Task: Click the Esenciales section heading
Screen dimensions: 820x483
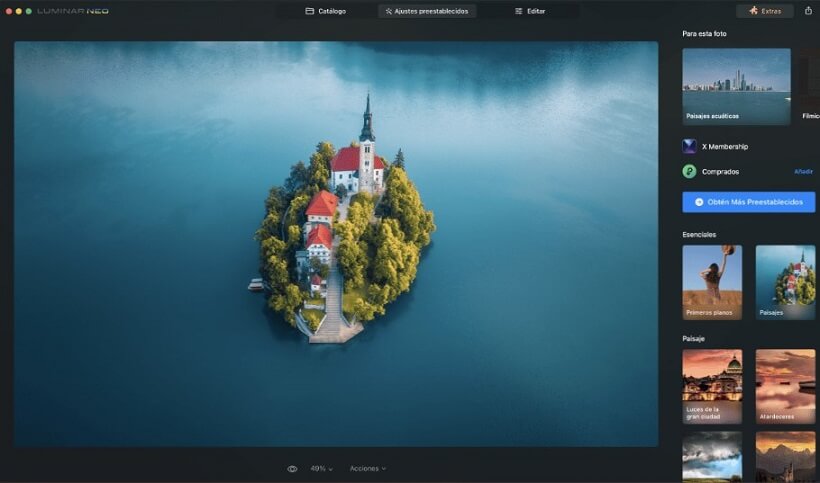Action: click(699, 235)
